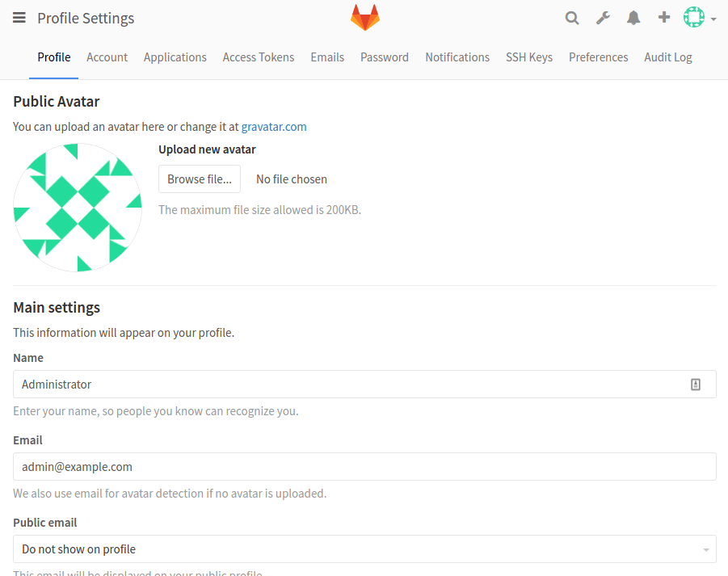Open the search icon in the header

pyautogui.click(x=572, y=17)
